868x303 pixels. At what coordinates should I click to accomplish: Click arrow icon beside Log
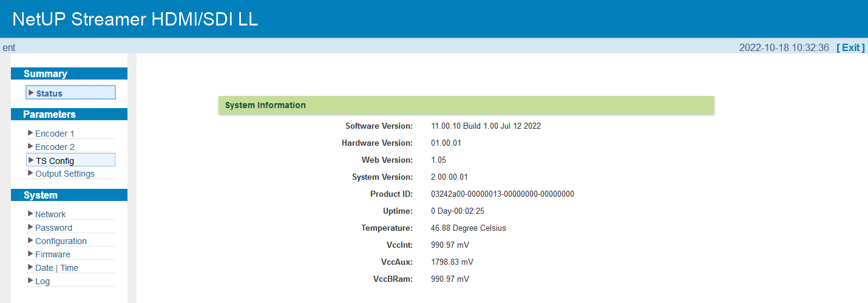click(x=30, y=281)
